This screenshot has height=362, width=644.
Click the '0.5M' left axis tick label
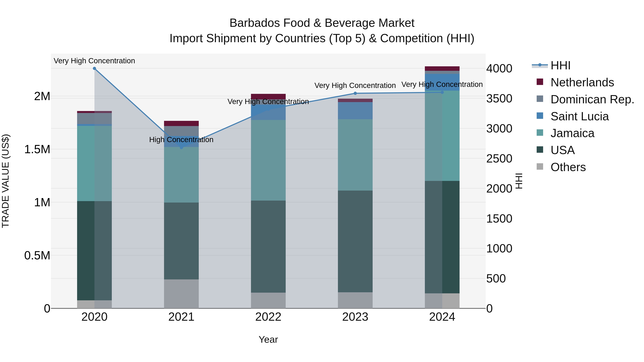[x=37, y=256]
